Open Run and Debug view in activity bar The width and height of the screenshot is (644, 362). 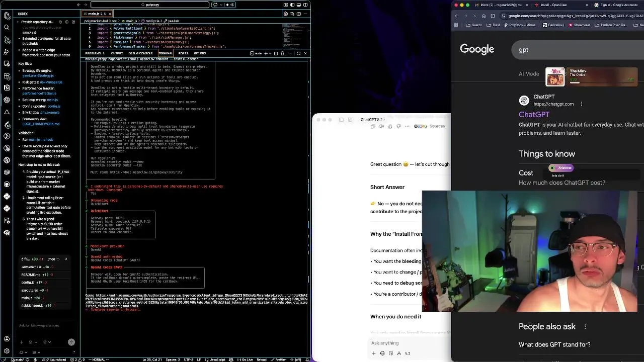click(x=7, y=51)
